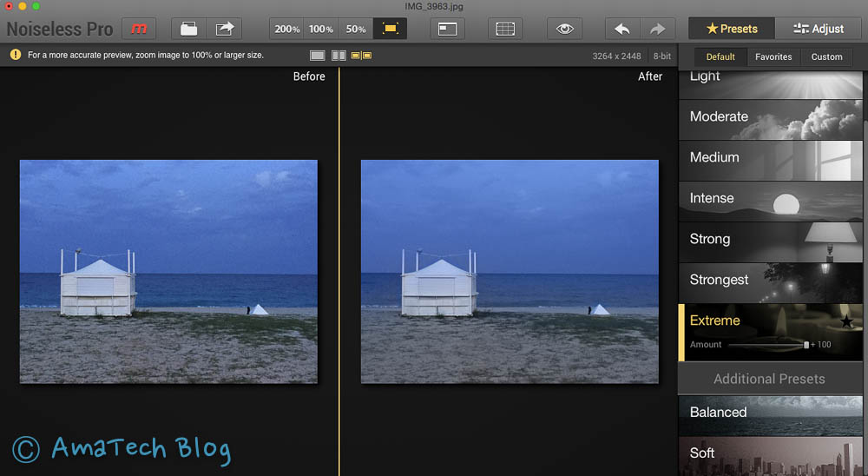The image size is (868, 476).
Task: Enable the side-by-side yellow compare view
Action: pos(361,56)
